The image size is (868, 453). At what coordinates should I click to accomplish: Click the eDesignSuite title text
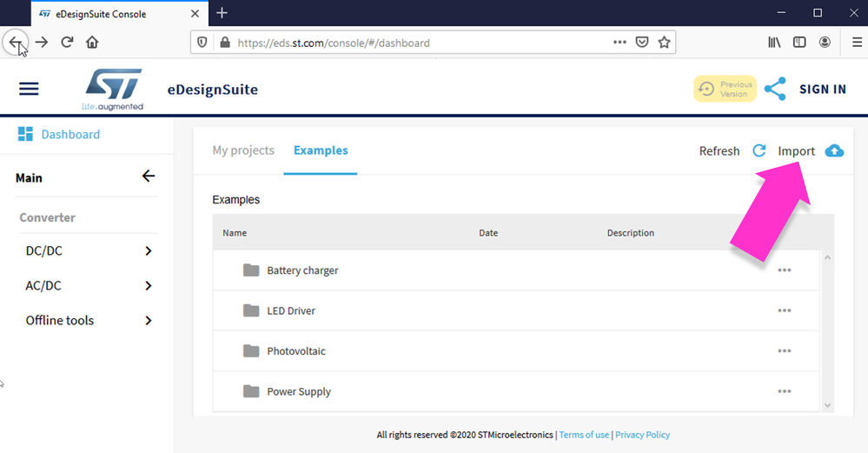point(213,90)
